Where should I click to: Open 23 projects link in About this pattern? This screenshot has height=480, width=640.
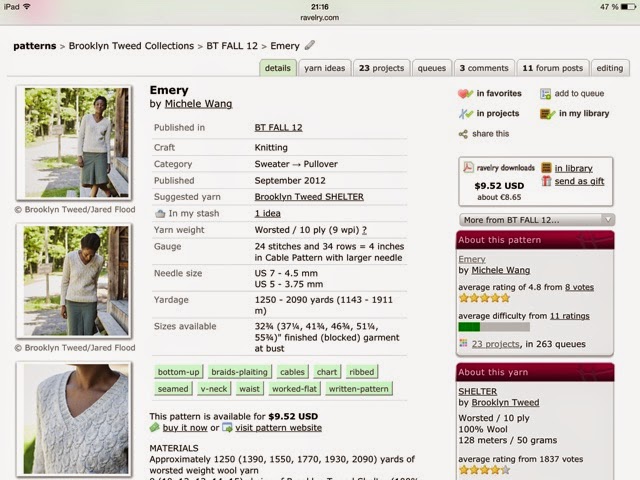[496, 344]
